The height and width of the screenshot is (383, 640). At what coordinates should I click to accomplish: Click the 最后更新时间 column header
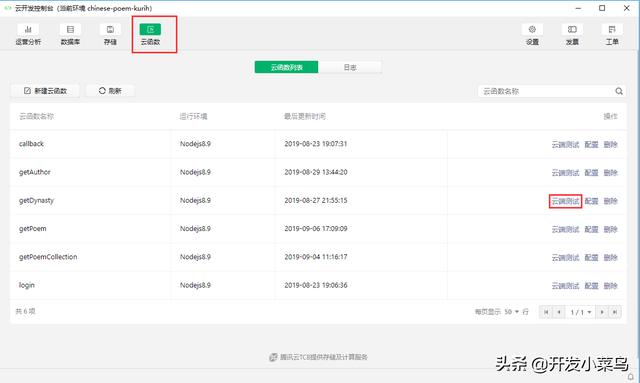coord(305,116)
